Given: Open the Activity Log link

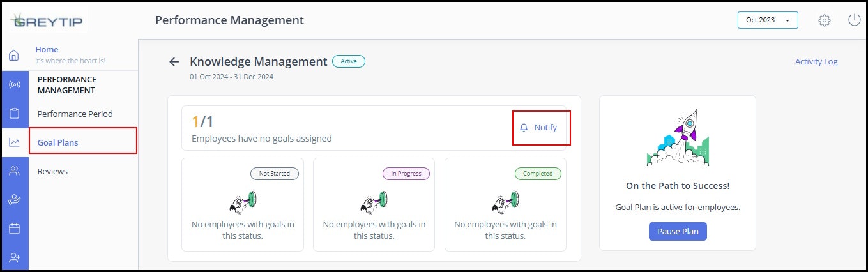Looking at the screenshot, I should click(x=816, y=62).
